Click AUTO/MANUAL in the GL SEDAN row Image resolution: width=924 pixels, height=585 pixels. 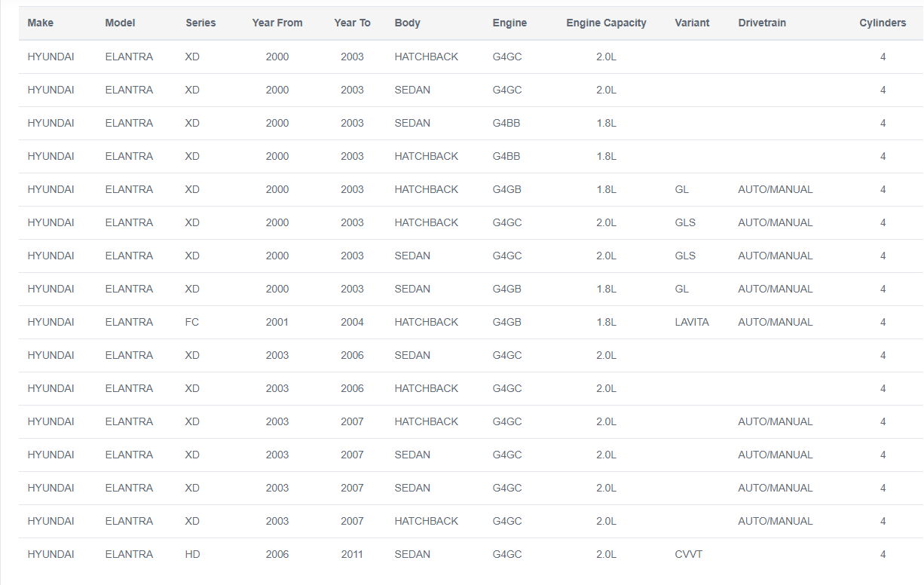(776, 289)
